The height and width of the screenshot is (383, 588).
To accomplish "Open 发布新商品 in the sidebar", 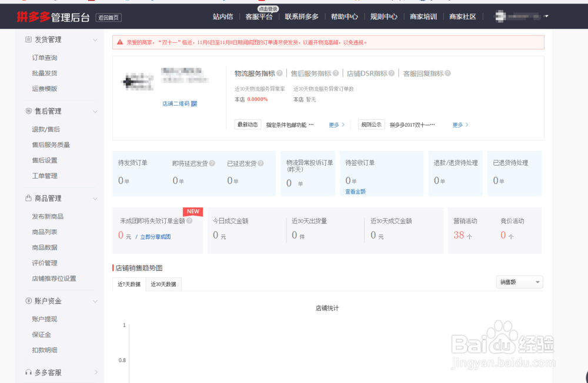I will coord(48,216).
